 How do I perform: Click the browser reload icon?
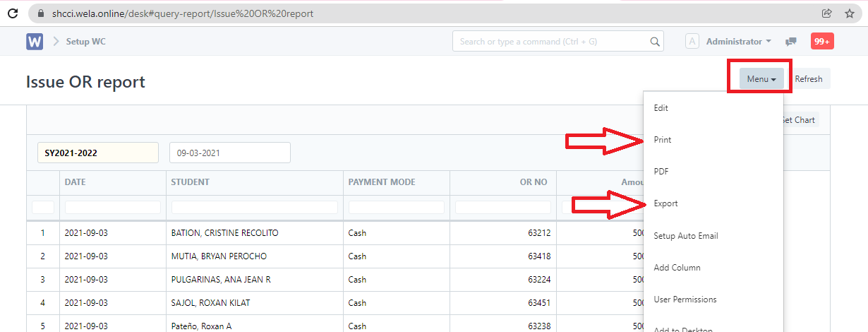pos(12,13)
